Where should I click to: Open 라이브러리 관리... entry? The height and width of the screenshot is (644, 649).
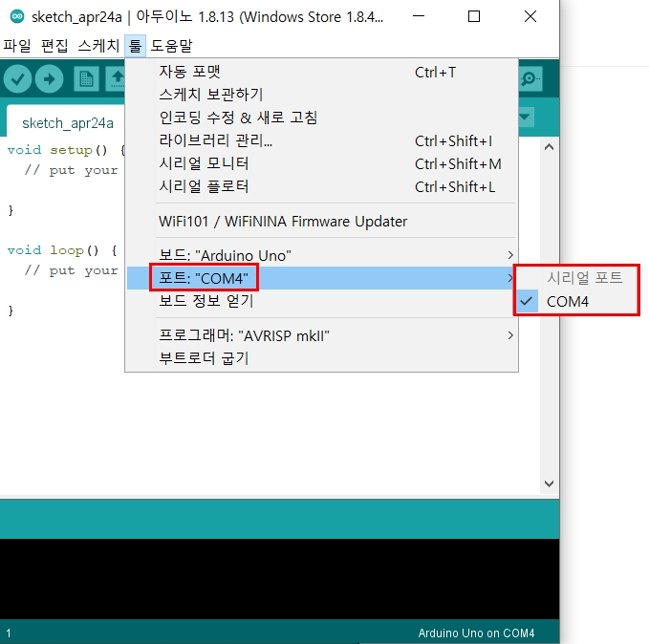(322, 140)
